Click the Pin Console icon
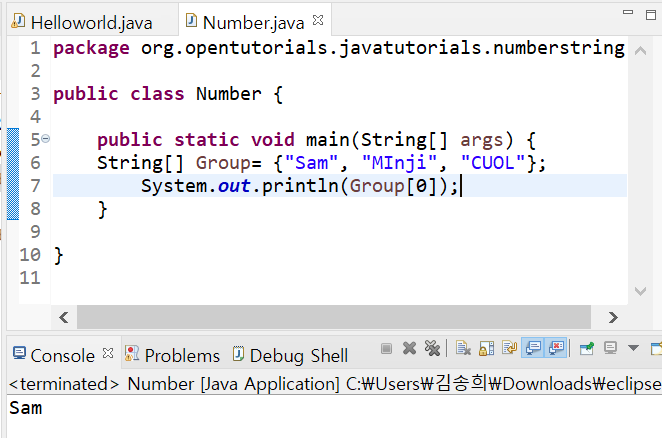Viewport: 662px width, 438px height. [x=587, y=348]
